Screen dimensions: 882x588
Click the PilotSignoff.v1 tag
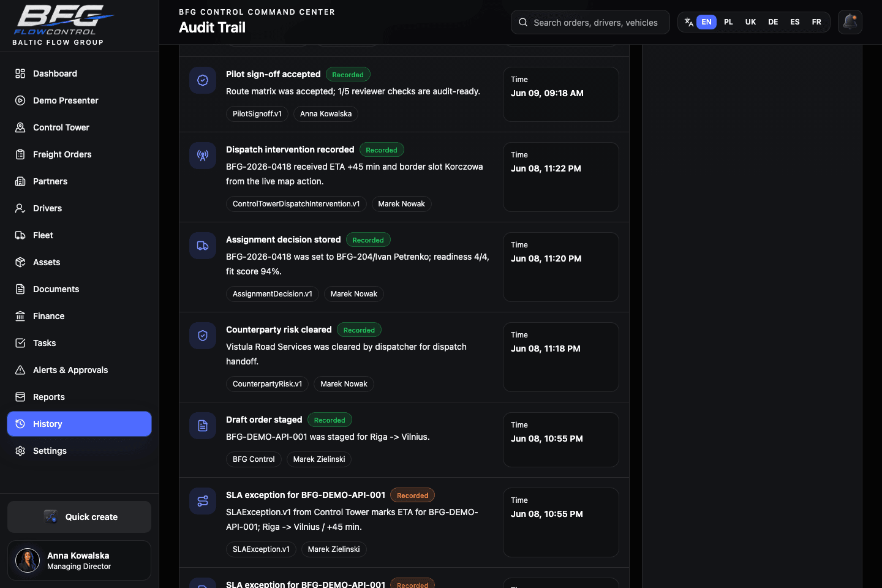[x=257, y=114]
